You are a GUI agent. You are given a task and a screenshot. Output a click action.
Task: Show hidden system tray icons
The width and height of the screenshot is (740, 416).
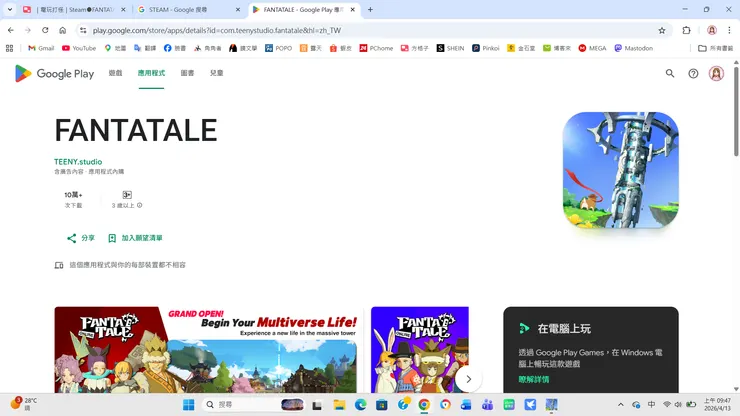click(621, 405)
